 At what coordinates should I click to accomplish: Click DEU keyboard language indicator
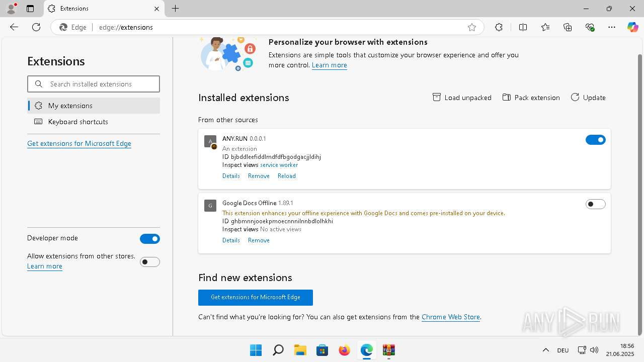point(563,350)
